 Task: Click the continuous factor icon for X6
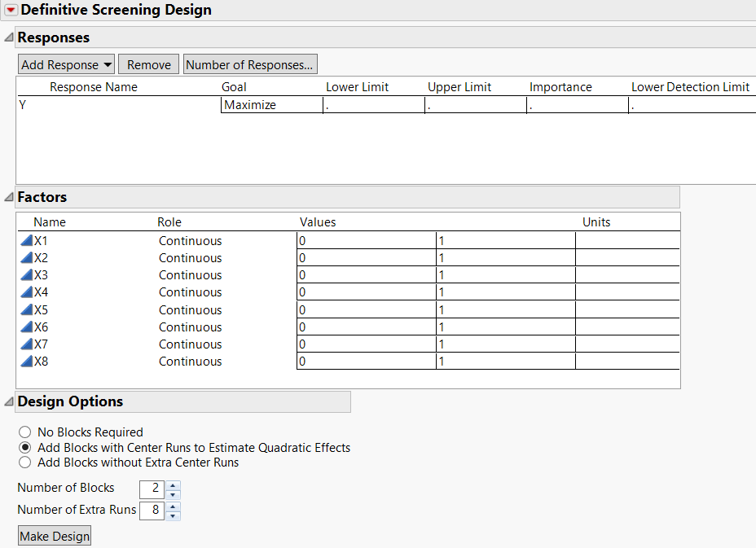click(x=27, y=327)
